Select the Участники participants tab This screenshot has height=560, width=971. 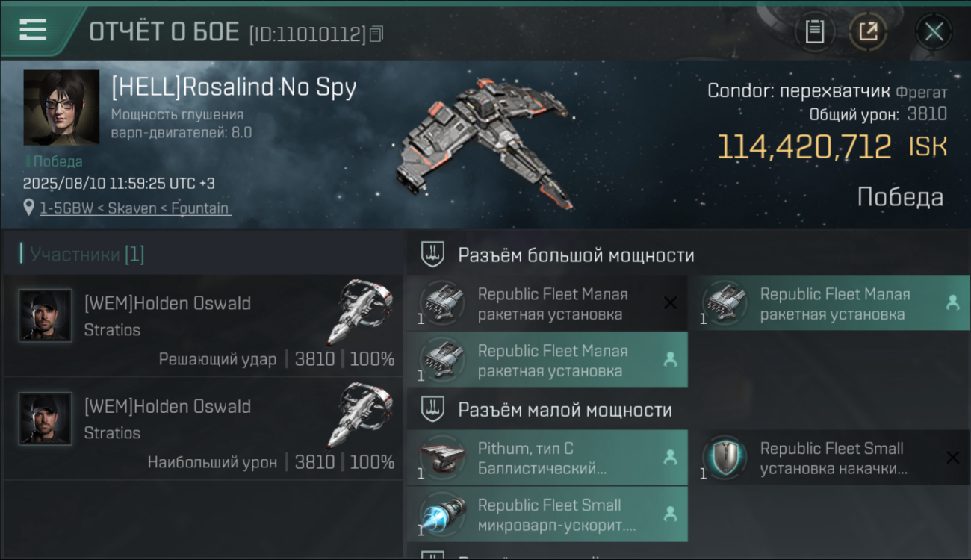[82, 255]
